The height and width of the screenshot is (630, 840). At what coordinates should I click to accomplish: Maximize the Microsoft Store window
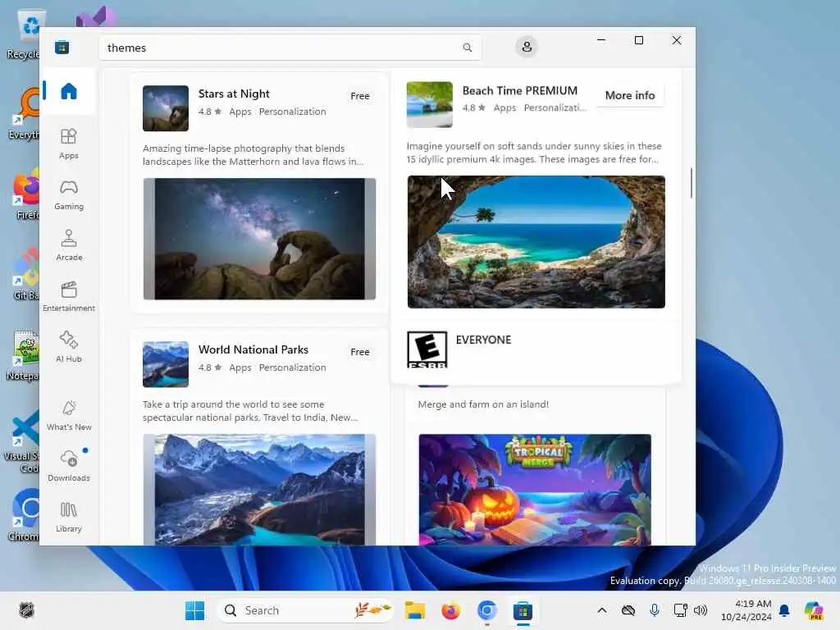tap(638, 40)
